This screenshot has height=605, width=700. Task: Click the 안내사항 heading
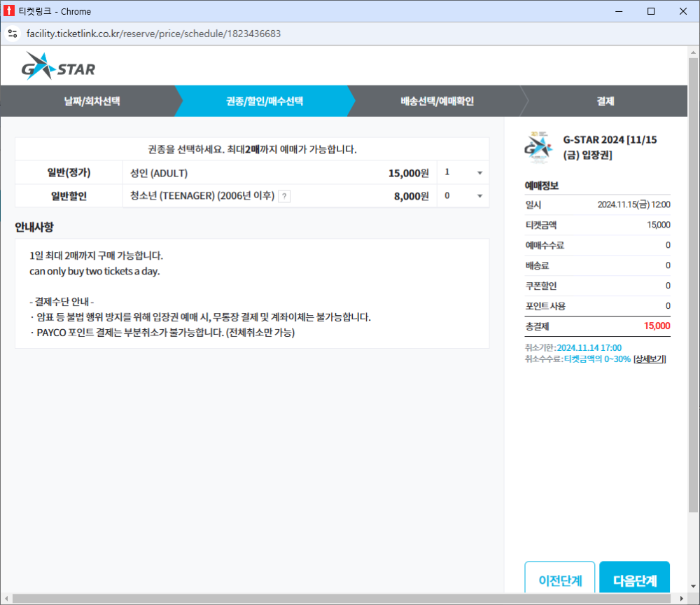tap(34, 227)
